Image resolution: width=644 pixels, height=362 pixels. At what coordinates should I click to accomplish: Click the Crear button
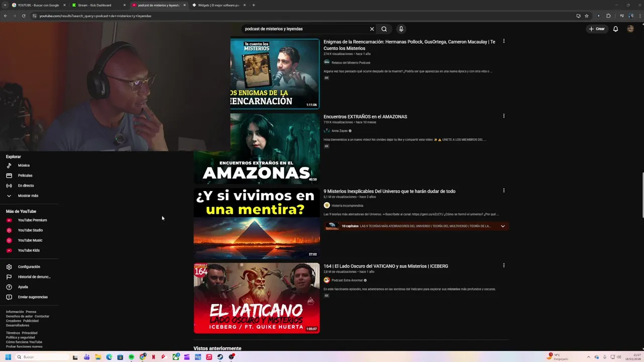point(597,29)
